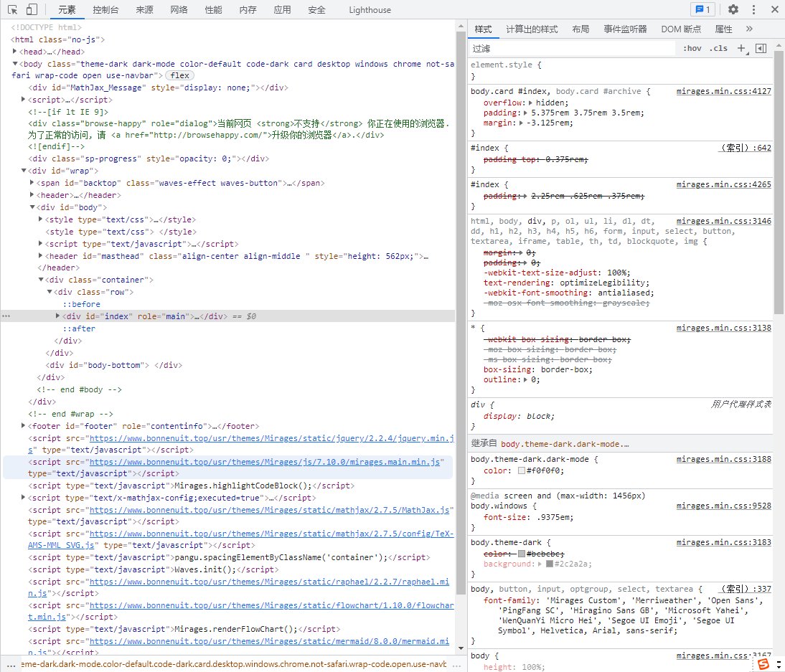Viewport: 785px width, 672px height.
Task: Expand the header node under div#wrap
Action: [32, 194]
